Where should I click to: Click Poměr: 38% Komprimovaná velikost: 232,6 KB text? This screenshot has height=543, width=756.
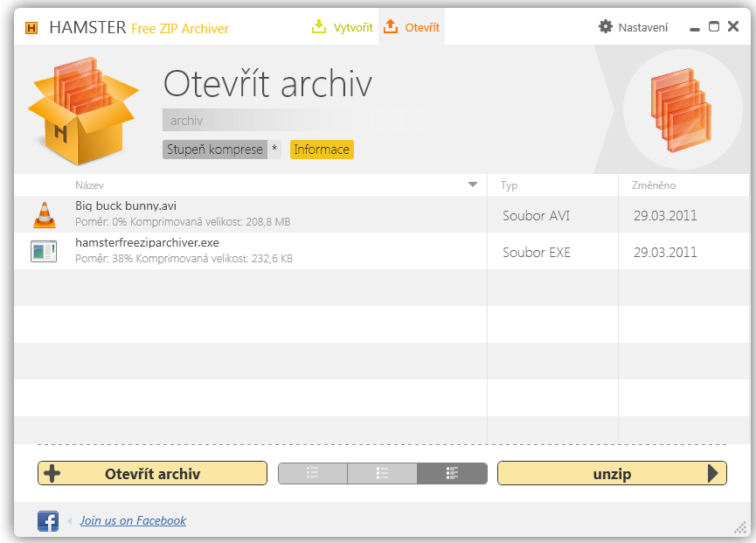coord(184,259)
